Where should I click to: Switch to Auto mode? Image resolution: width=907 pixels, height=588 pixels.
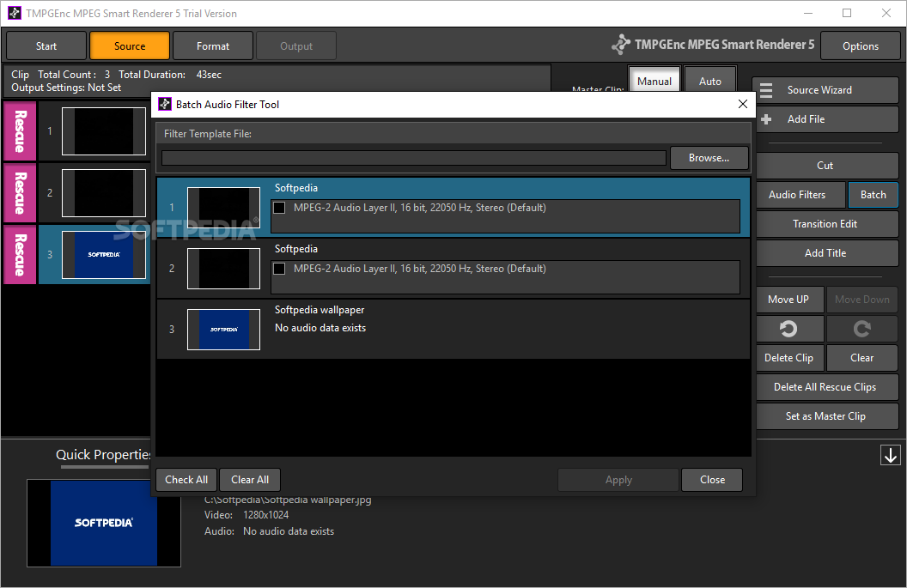coord(709,81)
